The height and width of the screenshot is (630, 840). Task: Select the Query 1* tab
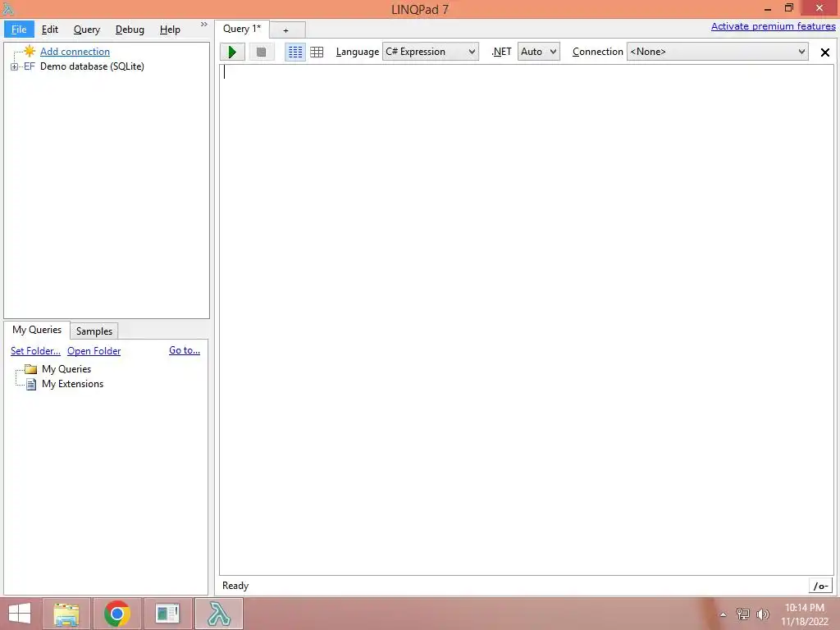click(242, 29)
